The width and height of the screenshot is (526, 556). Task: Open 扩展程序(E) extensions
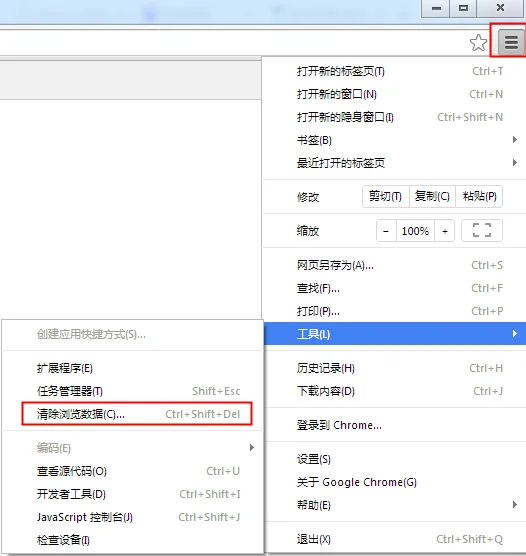click(133, 368)
